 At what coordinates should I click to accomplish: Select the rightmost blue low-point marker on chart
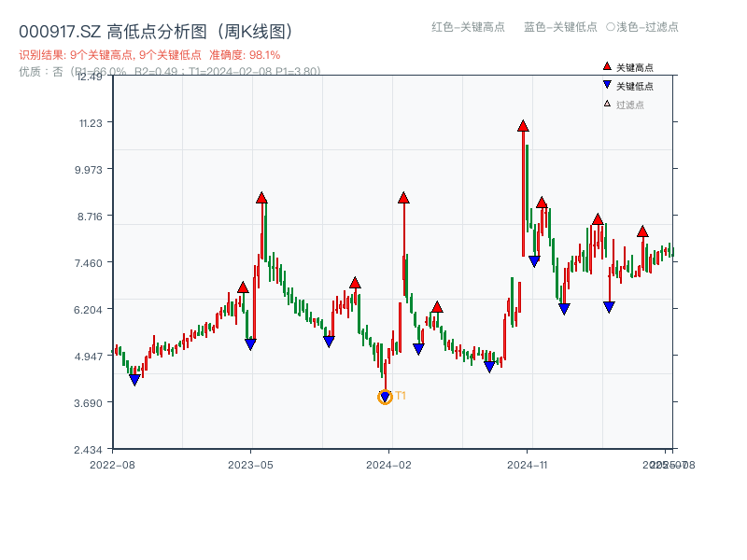tap(609, 307)
